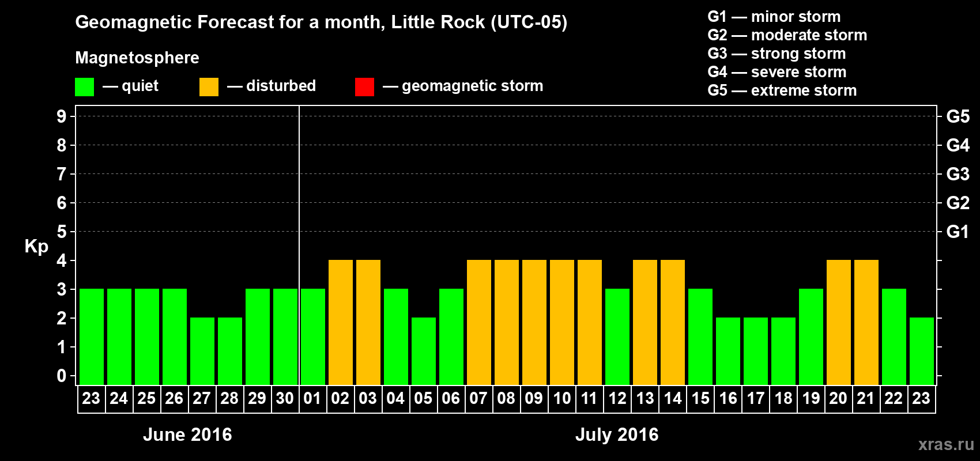This screenshot has height=461, width=980.
Task: Click the green quiet legend swatch
Action: point(84,87)
